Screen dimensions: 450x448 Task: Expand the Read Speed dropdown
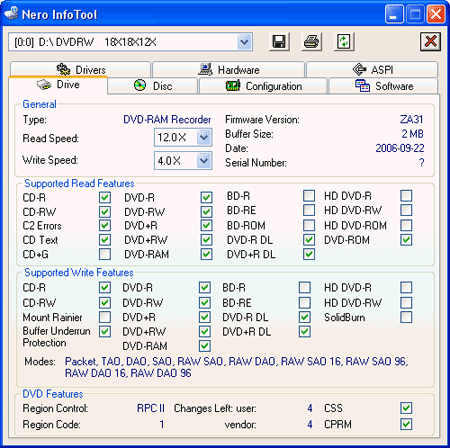click(203, 137)
